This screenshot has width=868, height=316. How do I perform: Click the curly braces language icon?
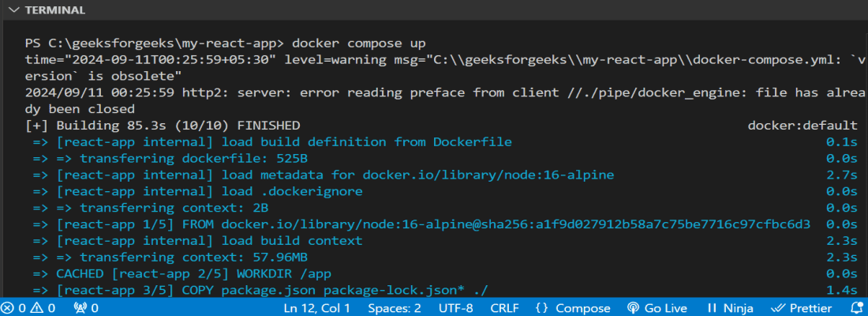pyautogui.click(x=542, y=308)
